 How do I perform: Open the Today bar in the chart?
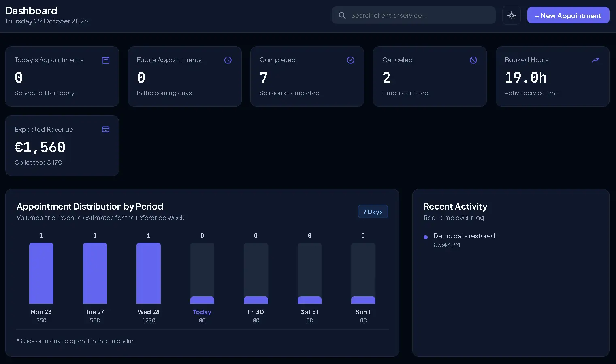pos(202,273)
